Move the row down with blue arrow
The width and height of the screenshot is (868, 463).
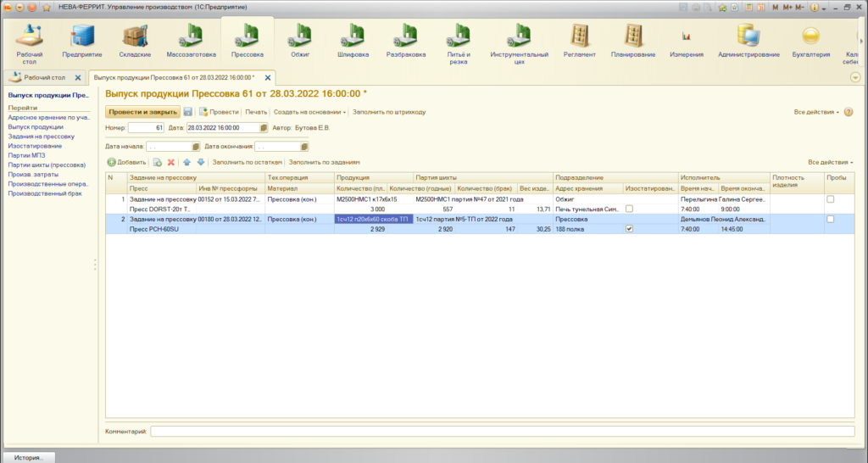click(x=201, y=162)
